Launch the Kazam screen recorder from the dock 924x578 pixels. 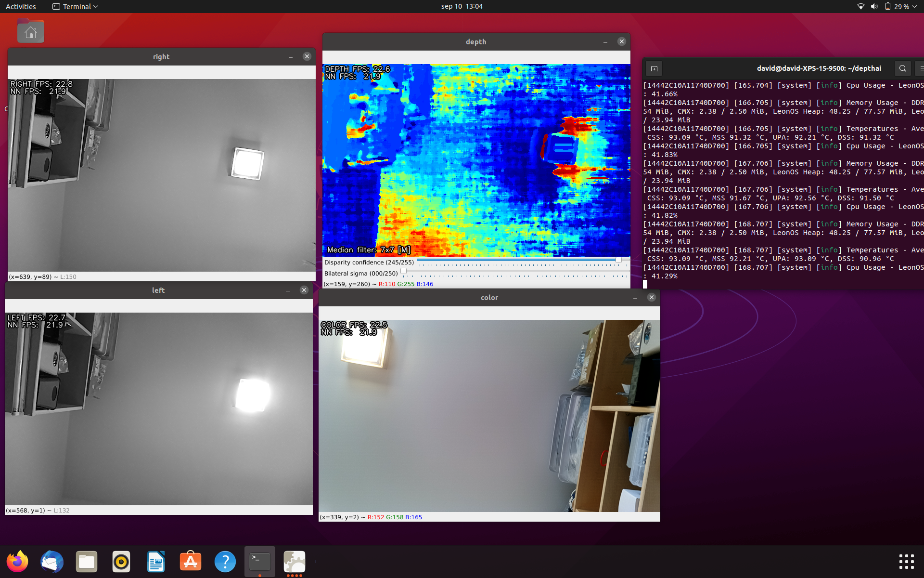121,561
